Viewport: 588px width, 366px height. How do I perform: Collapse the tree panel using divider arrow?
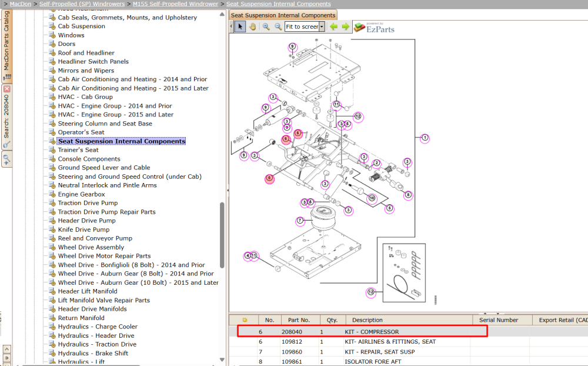(x=228, y=190)
